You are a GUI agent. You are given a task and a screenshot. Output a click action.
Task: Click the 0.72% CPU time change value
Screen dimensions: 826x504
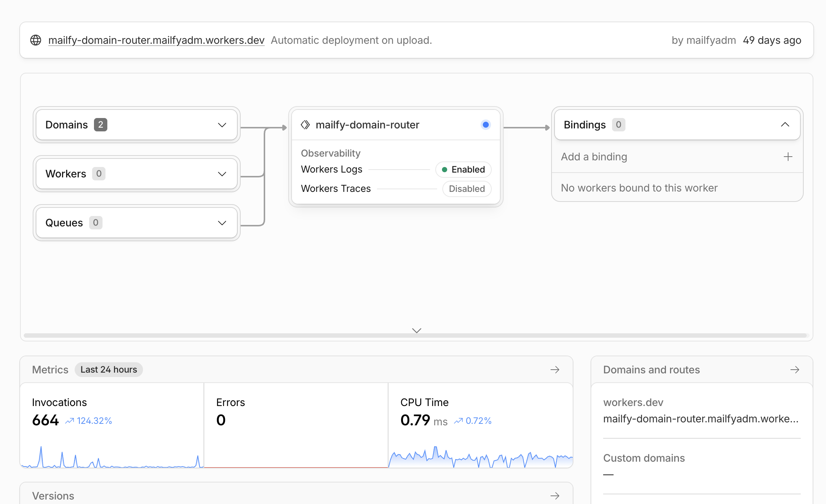pos(478,421)
